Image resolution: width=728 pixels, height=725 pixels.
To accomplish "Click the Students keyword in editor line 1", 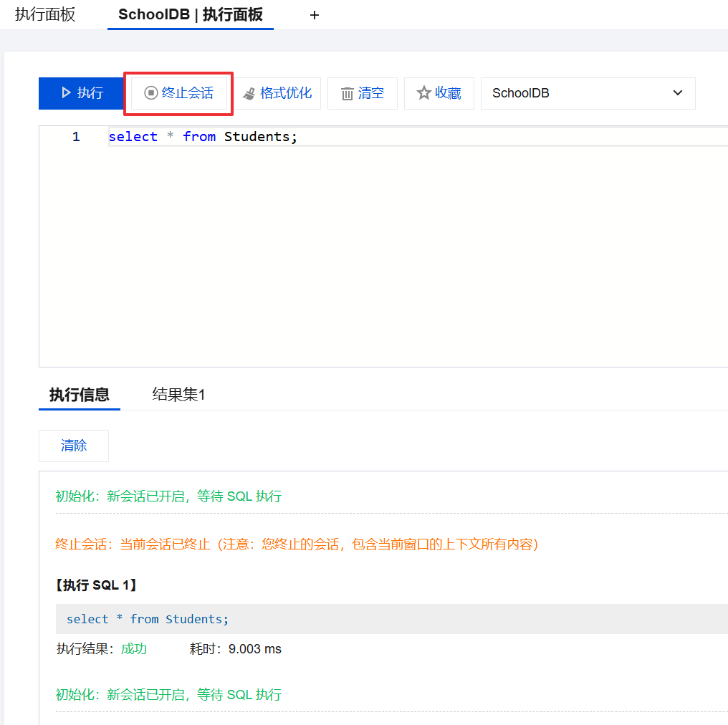I will click(x=257, y=137).
